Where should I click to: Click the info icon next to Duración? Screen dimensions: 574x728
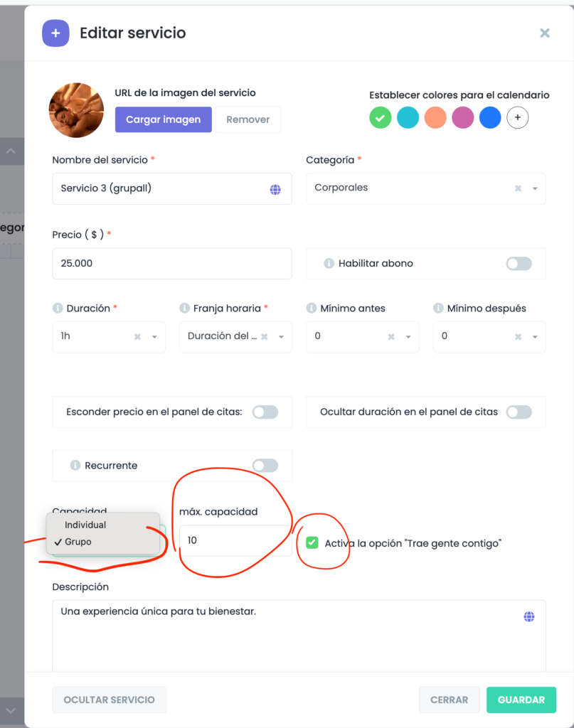(x=58, y=309)
